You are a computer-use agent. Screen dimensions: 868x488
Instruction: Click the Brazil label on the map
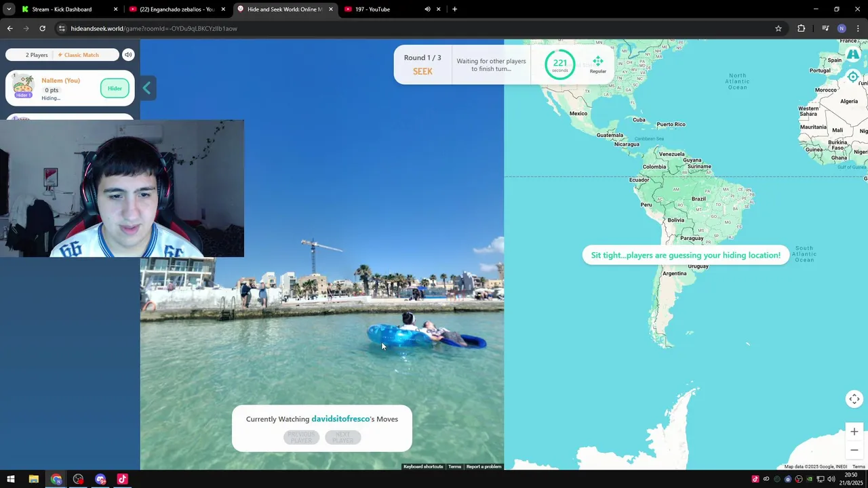[698, 199]
